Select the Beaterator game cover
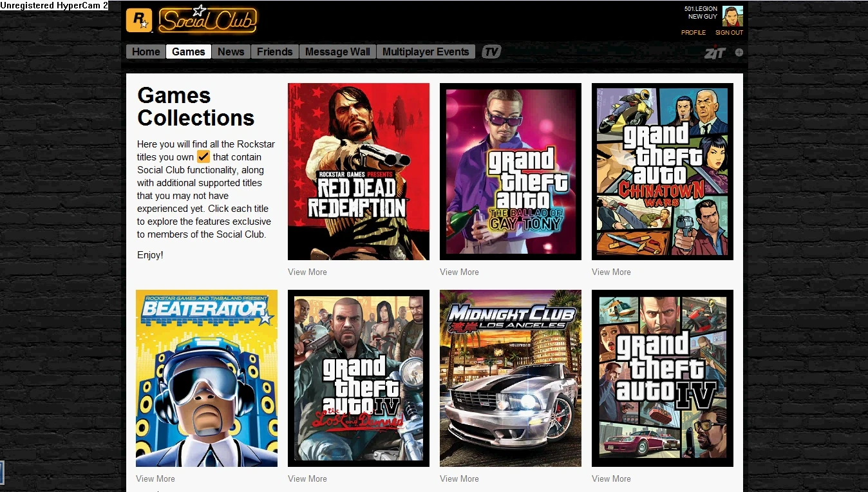The width and height of the screenshot is (868, 492). coord(207,378)
